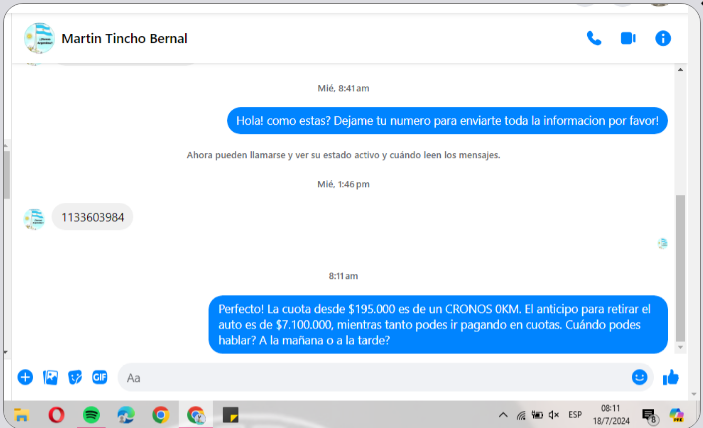
Task: Send a thumbs-up like
Action: point(671,378)
